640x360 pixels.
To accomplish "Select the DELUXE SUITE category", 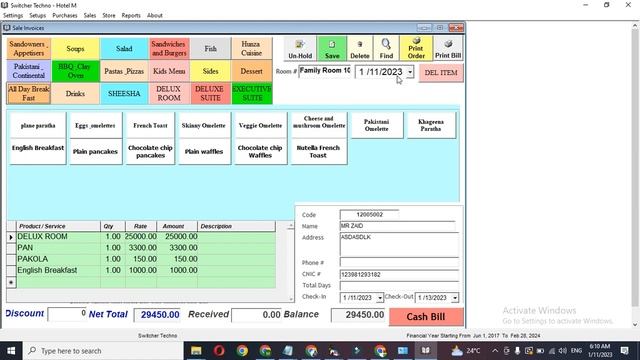I will pos(210,93).
